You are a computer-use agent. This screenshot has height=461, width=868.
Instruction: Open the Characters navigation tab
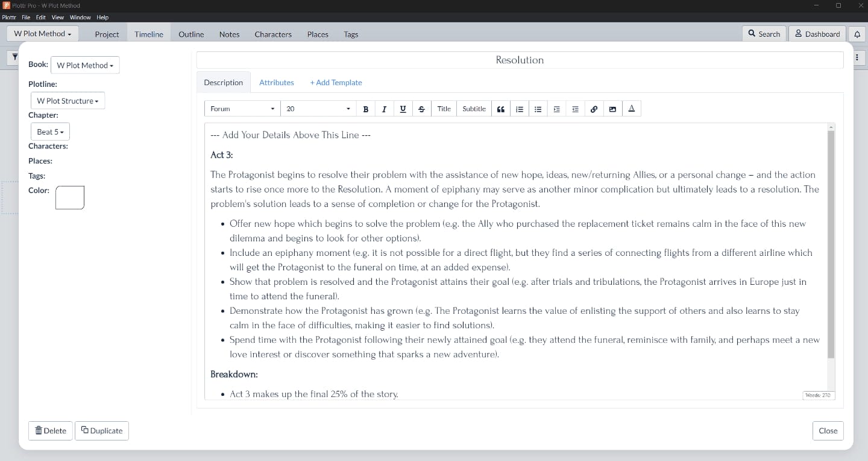[x=273, y=34]
